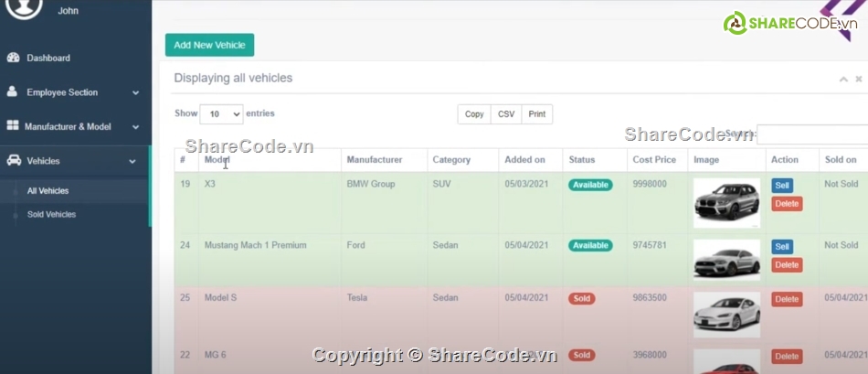Go to Sold Vehicles page

point(51,214)
